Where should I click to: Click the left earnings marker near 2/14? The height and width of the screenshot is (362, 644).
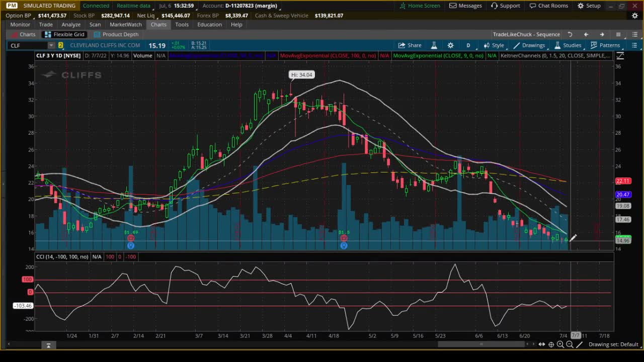[131, 238]
